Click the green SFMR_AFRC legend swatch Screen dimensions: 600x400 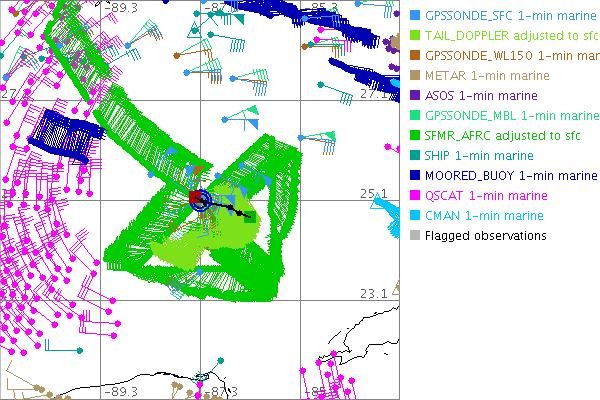[x=414, y=136]
